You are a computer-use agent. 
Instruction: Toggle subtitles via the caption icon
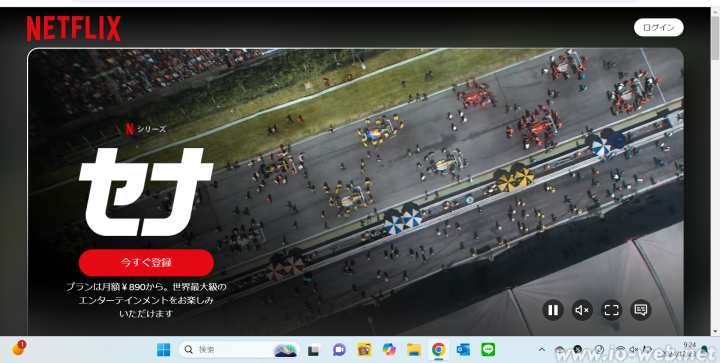click(641, 310)
